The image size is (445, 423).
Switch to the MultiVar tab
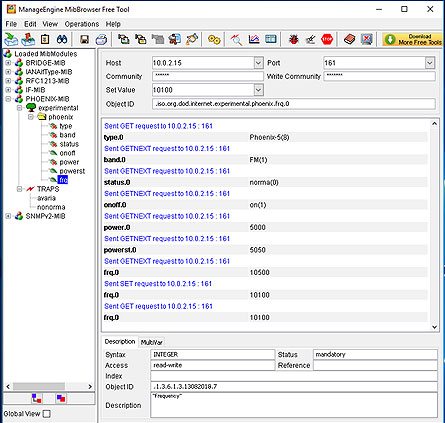(151, 342)
